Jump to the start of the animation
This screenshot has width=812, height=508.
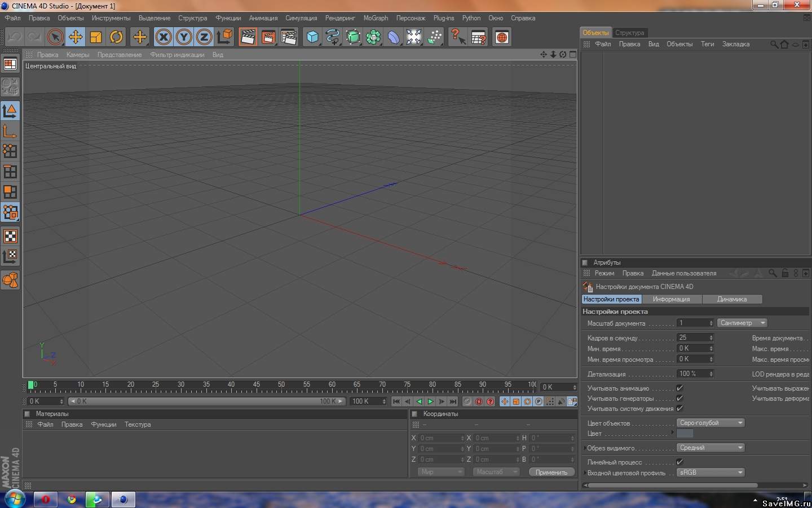pos(396,401)
